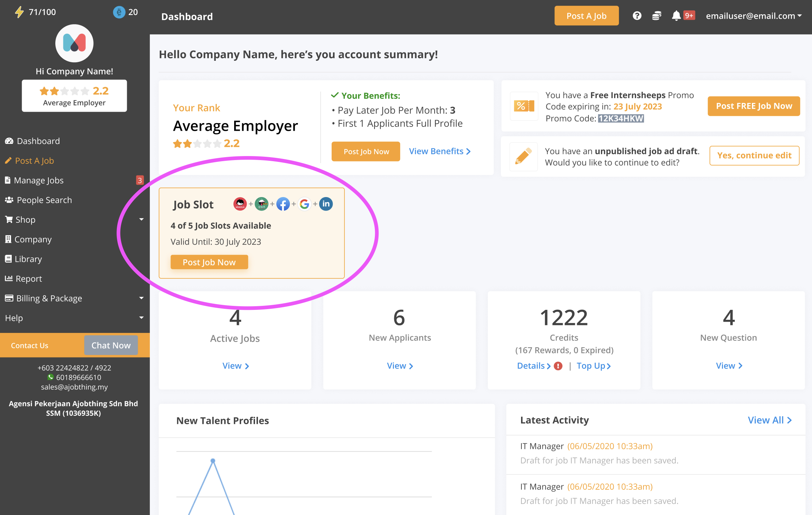The image size is (812, 515).
Task: Open View All in Latest Activity
Action: click(770, 420)
